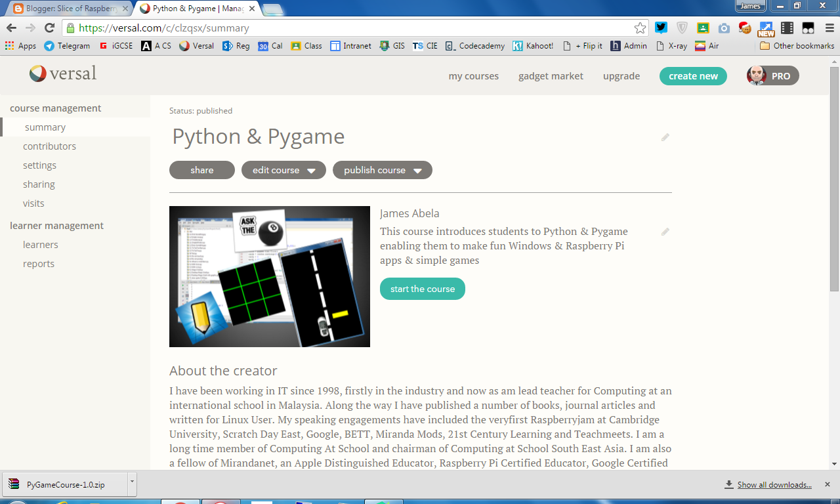Screen dimensions: 840x504
Task: Open visits in the sidebar
Action: (33, 203)
